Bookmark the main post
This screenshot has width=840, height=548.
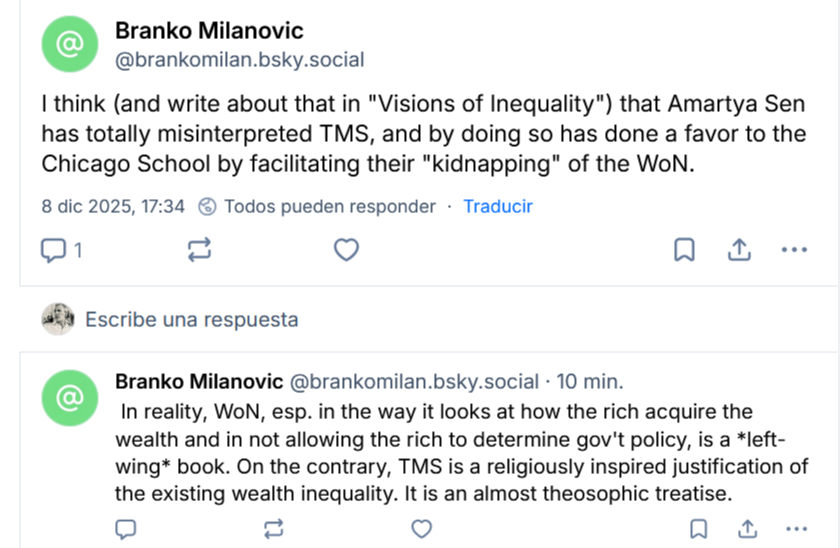click(684, 250)
